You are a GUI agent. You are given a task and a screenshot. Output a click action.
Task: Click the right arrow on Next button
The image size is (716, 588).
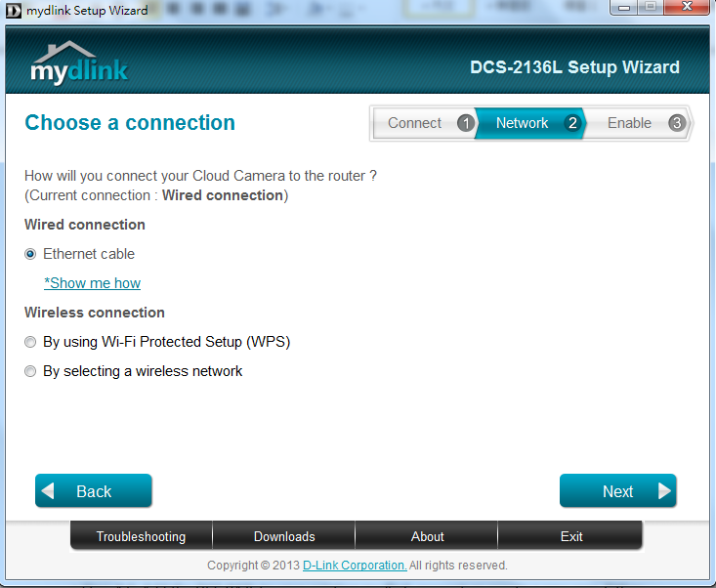pyautogui.click(x=664, y=491)
